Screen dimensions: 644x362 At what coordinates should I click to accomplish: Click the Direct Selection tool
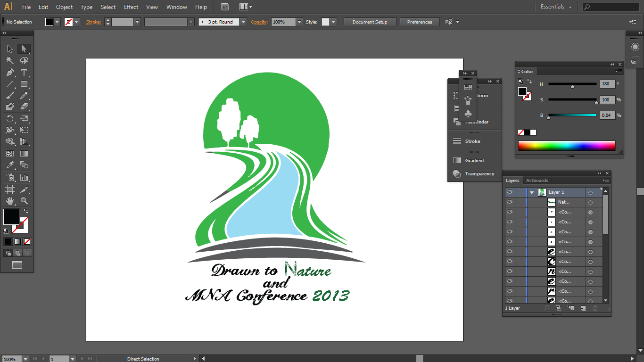tap(24, 49)
